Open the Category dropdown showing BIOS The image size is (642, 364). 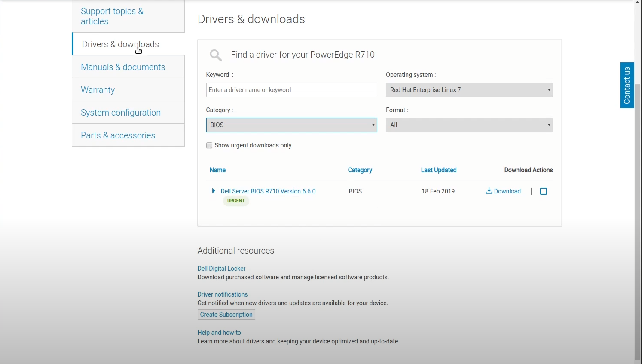pos(292,125)
